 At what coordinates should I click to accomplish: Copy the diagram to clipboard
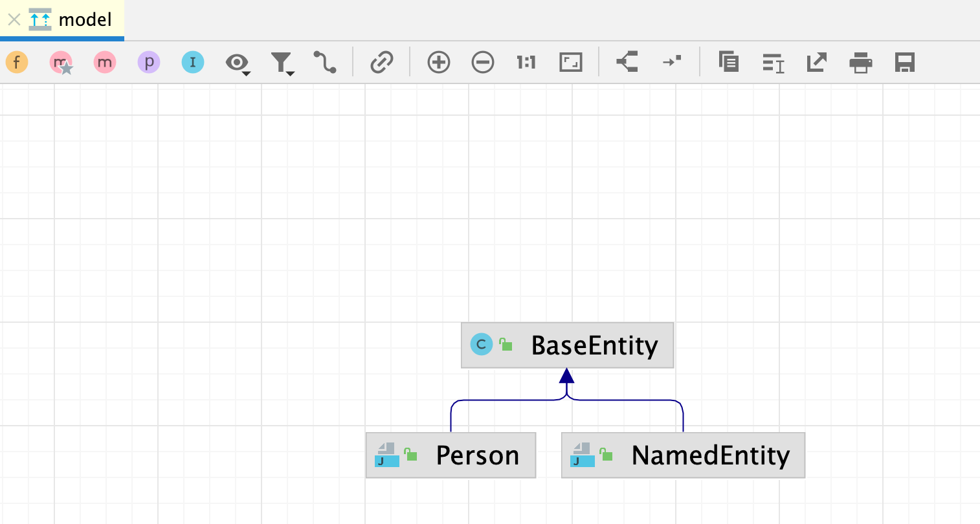pos(729,62)
